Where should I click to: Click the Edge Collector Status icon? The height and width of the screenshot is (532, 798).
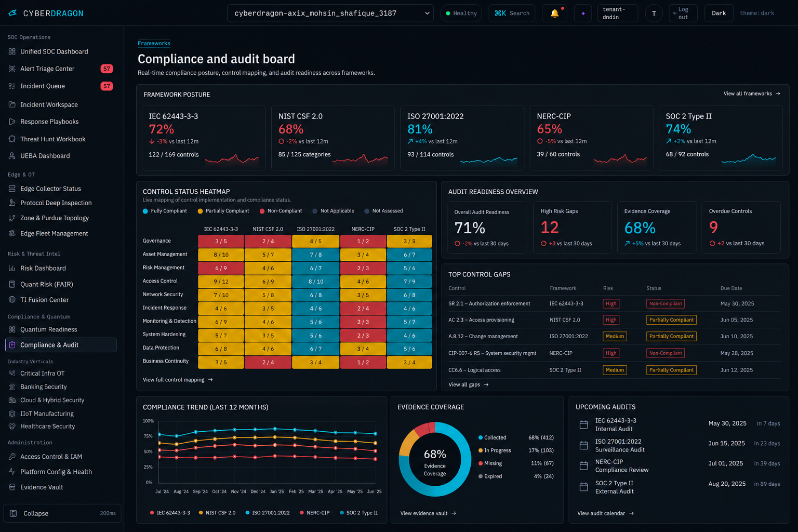[12, 189]
